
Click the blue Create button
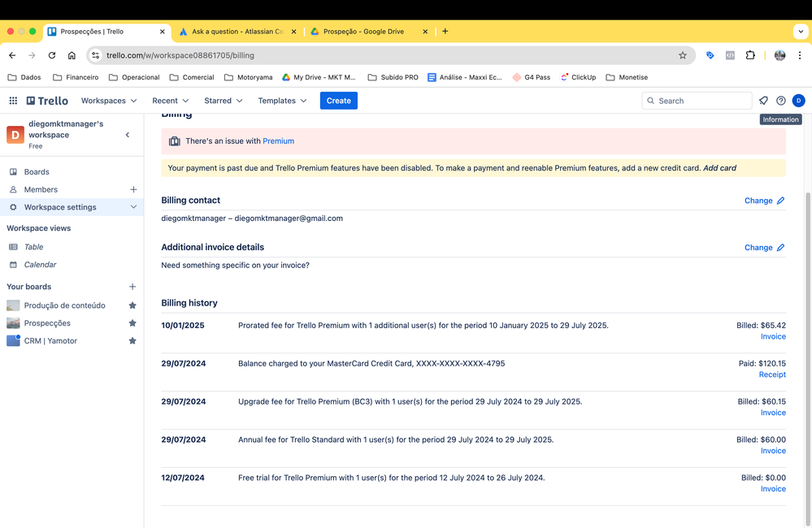point(339,101)
